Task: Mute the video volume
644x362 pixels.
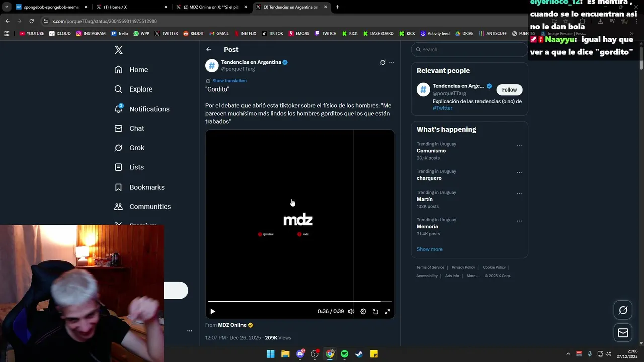Action: coord(351,312)
